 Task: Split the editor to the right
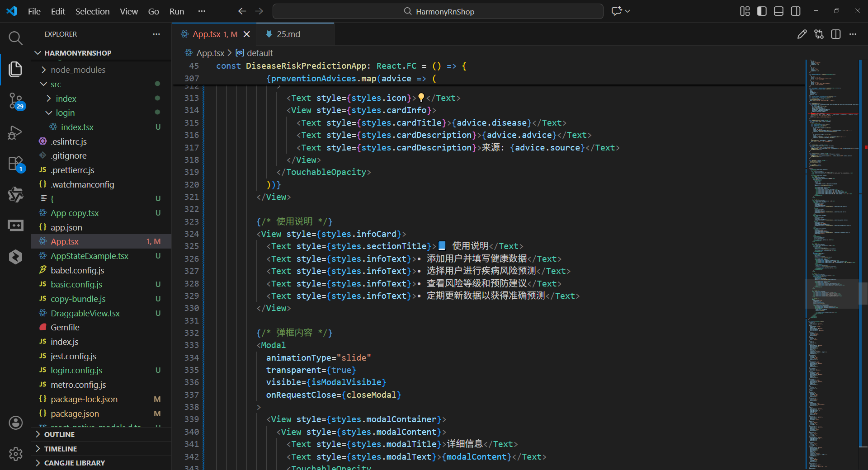pos(836,34)
